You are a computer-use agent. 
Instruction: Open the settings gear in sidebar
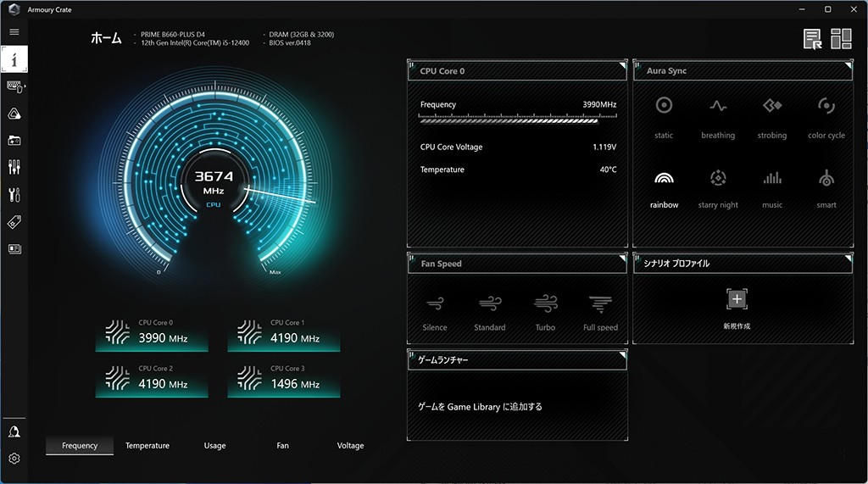(x=14, y=459)
